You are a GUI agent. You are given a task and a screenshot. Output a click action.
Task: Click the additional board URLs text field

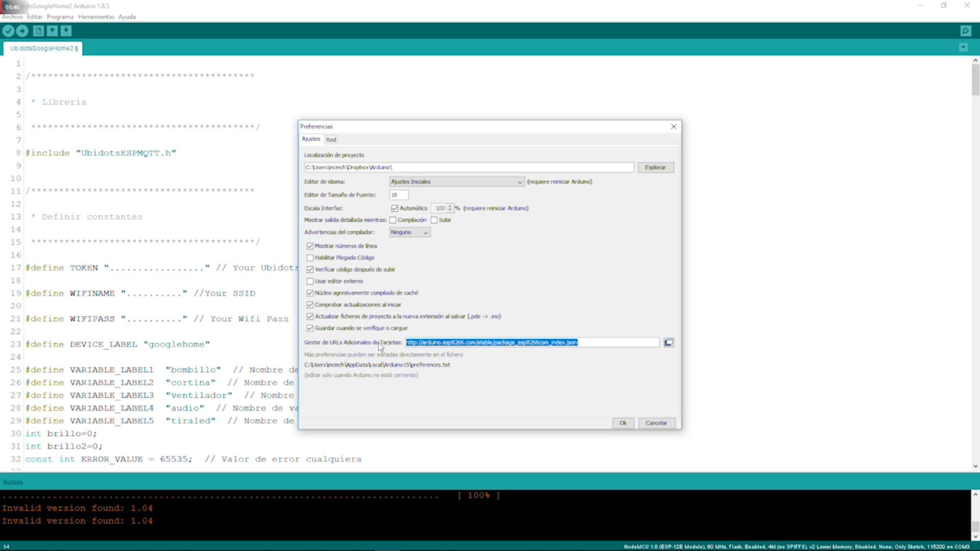coord(532,342)
